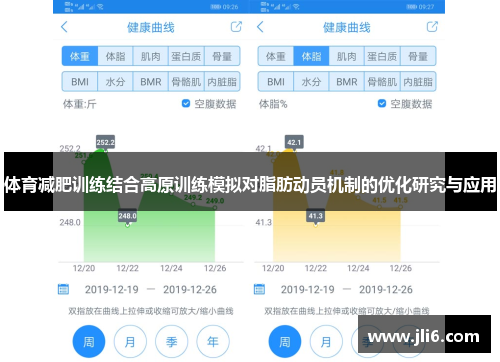Tap 季 period button on left screen
The height and width of the screenshot is (362, 500).
point(171,342)
